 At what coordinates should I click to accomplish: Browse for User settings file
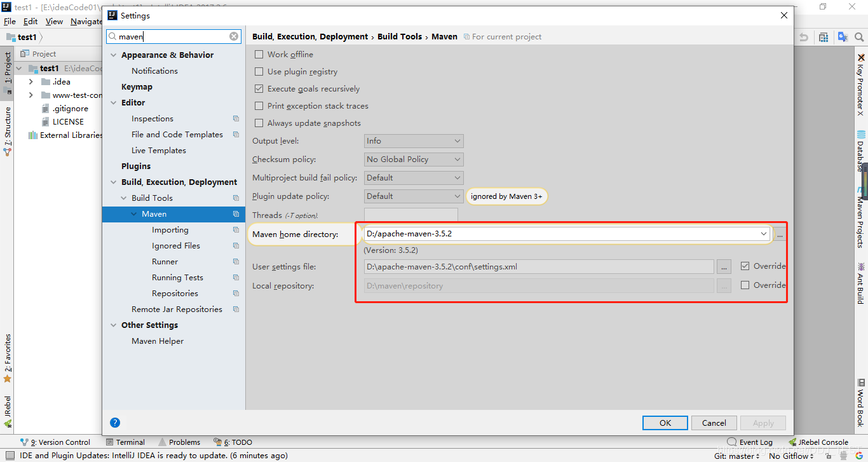coord(724,267)
